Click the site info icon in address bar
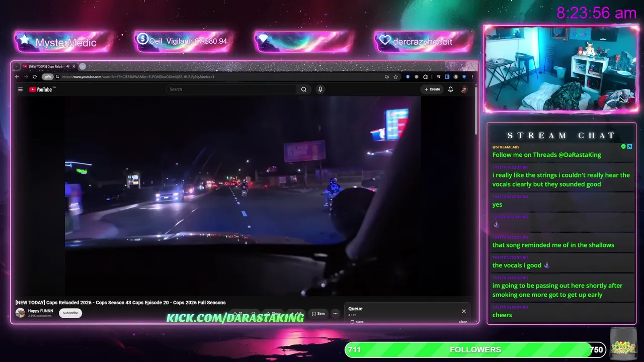Viewport: 644px width, 362px height. [x=57, y=77]
